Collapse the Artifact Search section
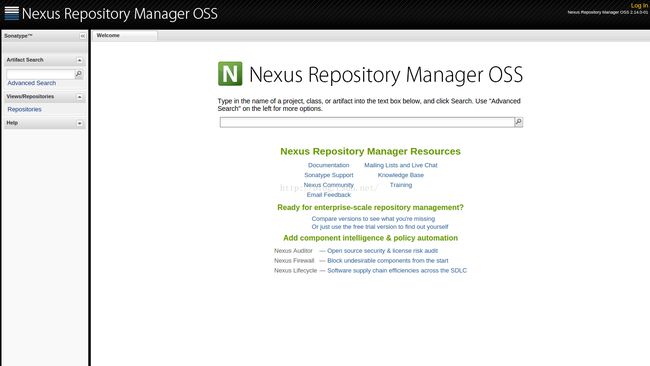 click(x=79, y=60)
